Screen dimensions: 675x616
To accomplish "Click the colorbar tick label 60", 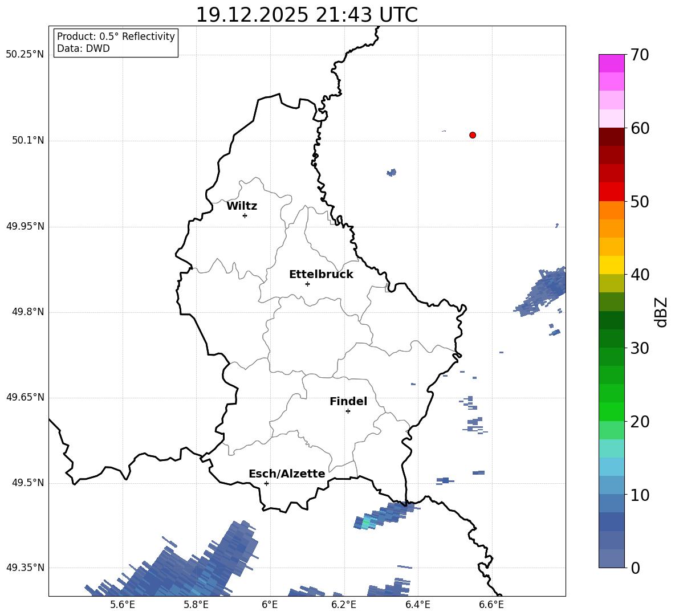I will coord(640,128).
